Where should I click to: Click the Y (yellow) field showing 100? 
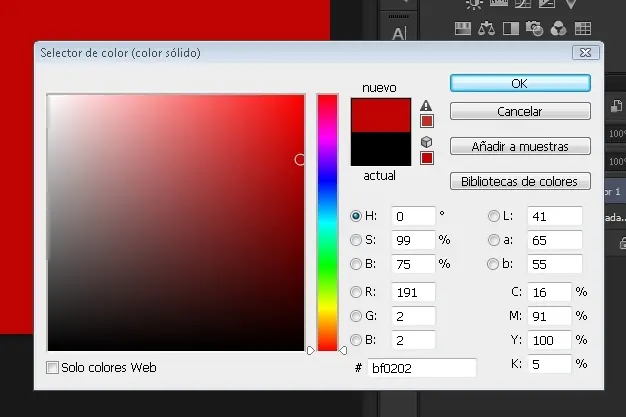click(x=549, y=340)
